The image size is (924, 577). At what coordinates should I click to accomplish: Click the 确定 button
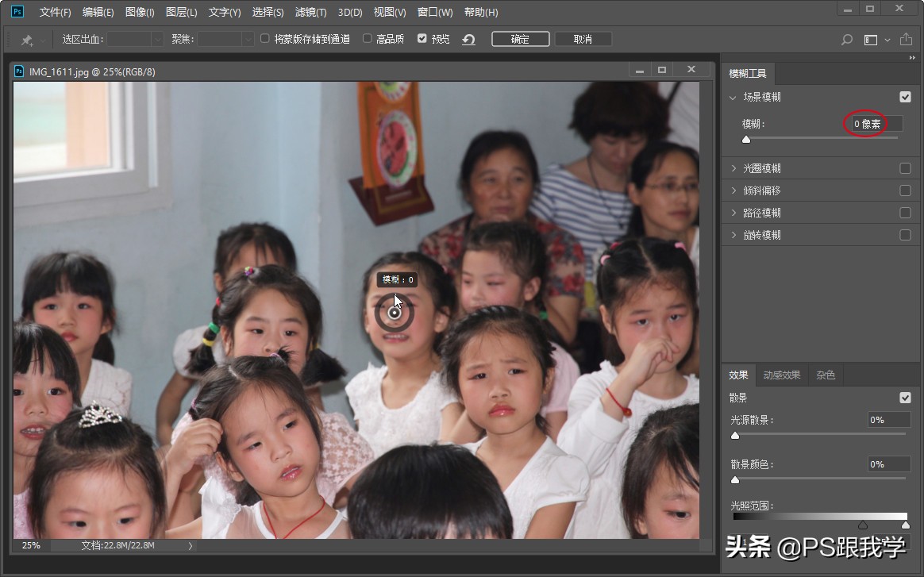tap(520, 39)
